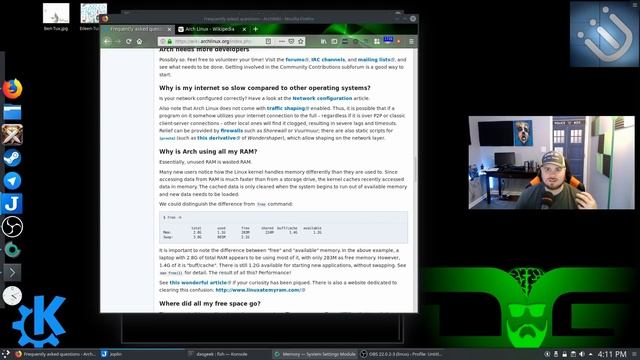Open the forums link
The image size is (640, 360).
click(x=297, y=60)
